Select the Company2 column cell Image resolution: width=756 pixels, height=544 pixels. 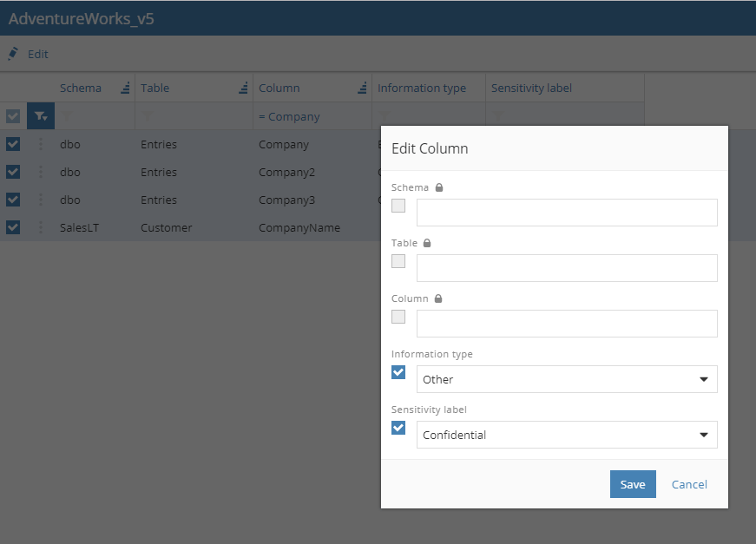286,173
